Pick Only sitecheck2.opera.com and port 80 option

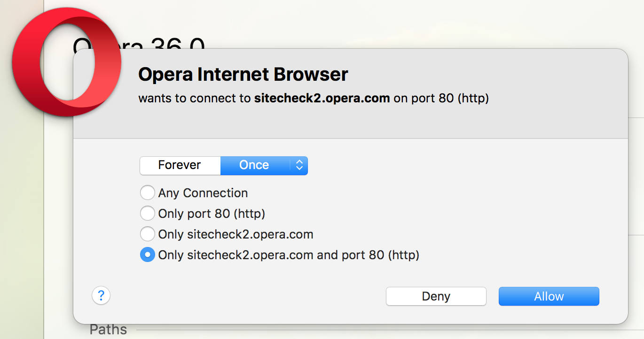[x=148, y=255]
